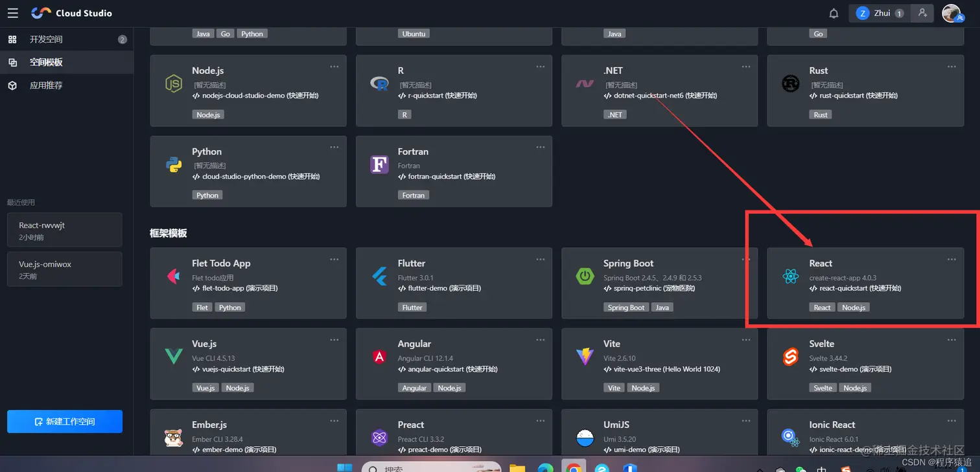Screen dimensions: 980x472
Task: Click the Angular template icon
Action: click(x=379, y=357)
